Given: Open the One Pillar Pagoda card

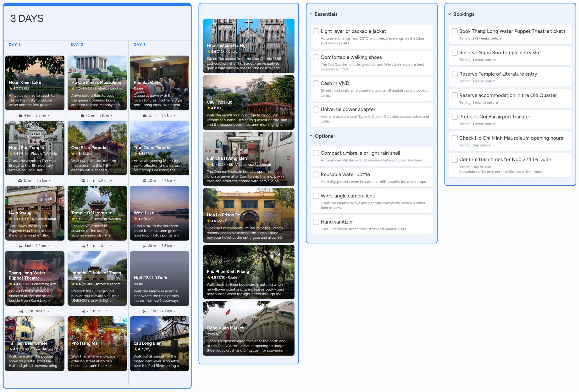Looking at the screenshot, I should coord(97,148).
